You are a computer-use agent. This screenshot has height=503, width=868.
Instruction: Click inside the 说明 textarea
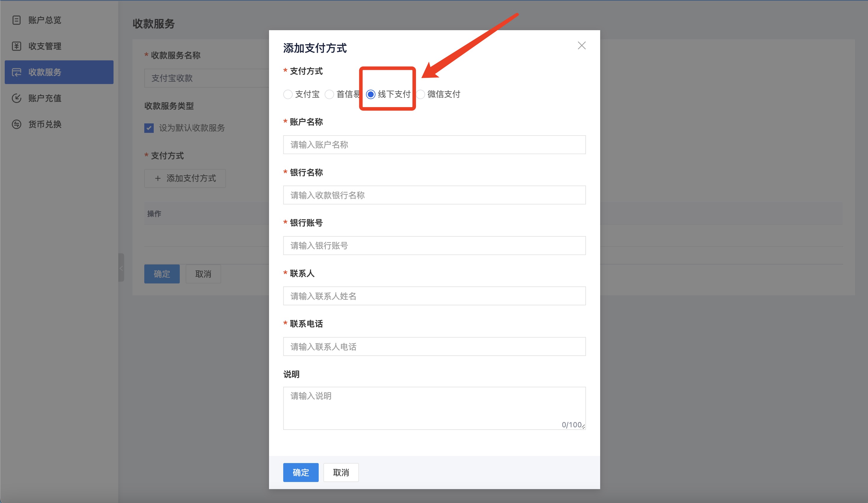[x=434, y=408]
